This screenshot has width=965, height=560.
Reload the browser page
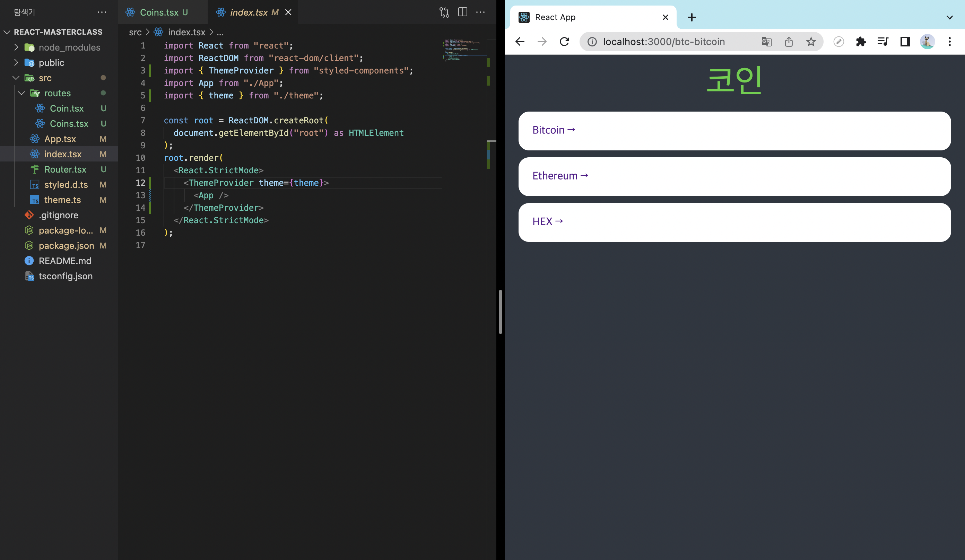tap(564, 41)
